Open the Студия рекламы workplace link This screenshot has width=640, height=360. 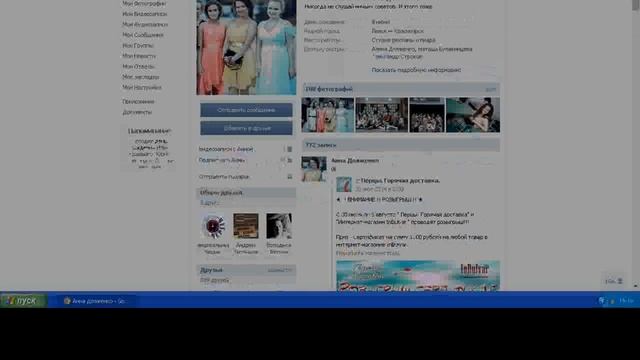click(403, 40)
